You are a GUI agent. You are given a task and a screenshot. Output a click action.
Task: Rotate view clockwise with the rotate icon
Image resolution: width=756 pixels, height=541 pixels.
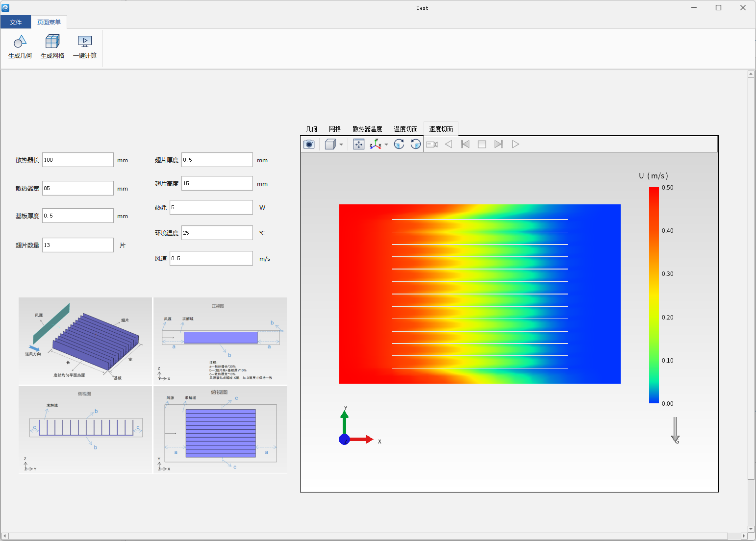(x=399, y=144)
